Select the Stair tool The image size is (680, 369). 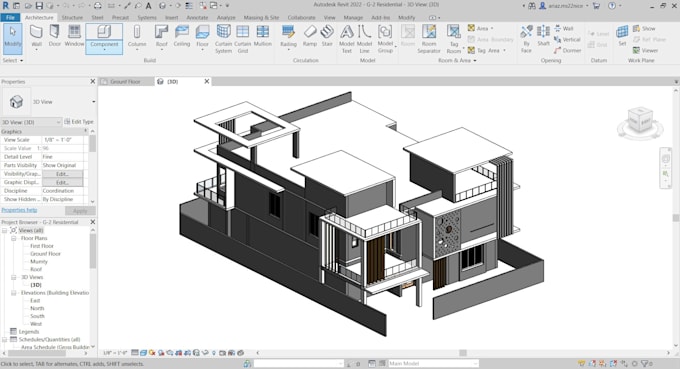327,36
